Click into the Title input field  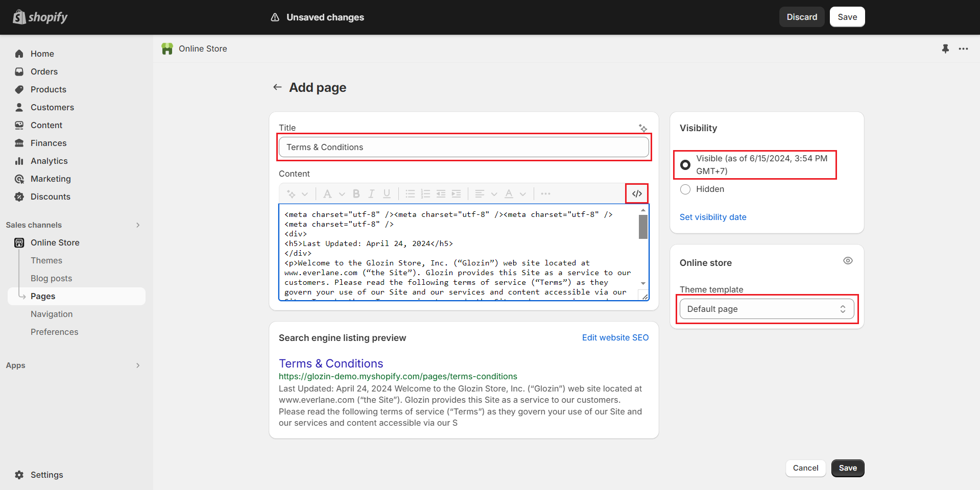464,147
